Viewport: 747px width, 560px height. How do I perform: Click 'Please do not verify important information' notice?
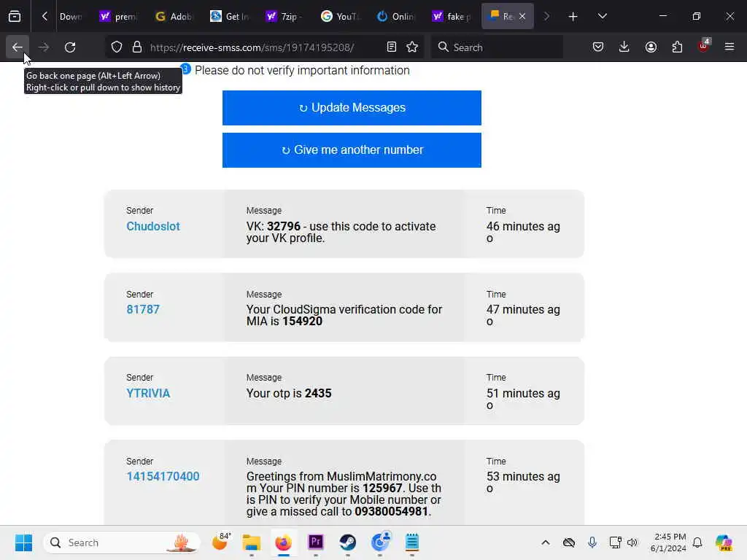[302, 71]
